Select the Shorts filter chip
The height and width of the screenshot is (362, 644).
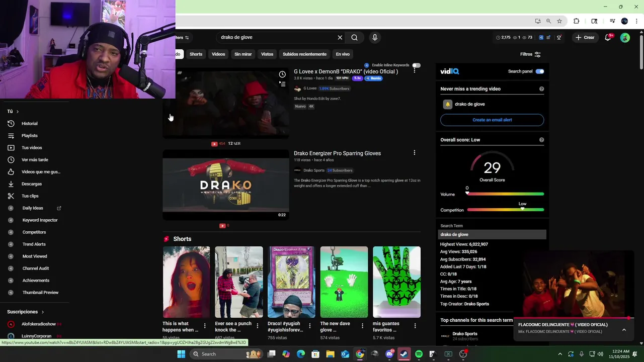click(x=196, y=54)
